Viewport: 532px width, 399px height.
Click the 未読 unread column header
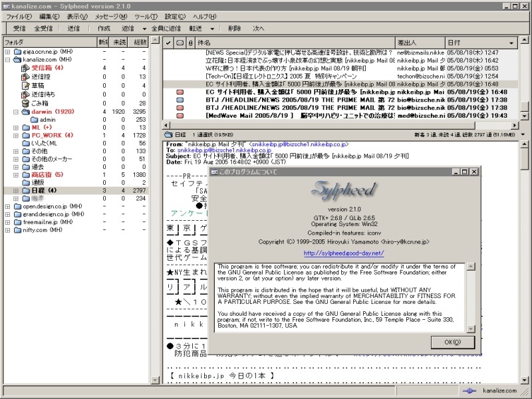(x=120, y=43)
